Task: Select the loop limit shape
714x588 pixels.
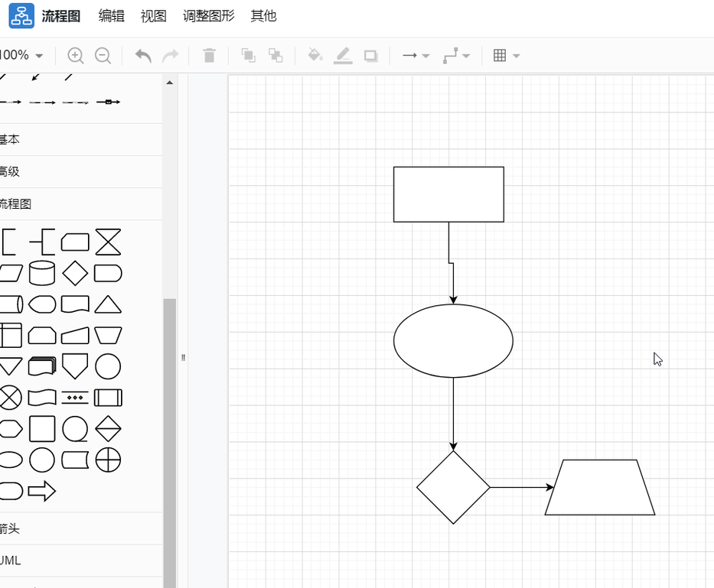Action: (42, 336)
